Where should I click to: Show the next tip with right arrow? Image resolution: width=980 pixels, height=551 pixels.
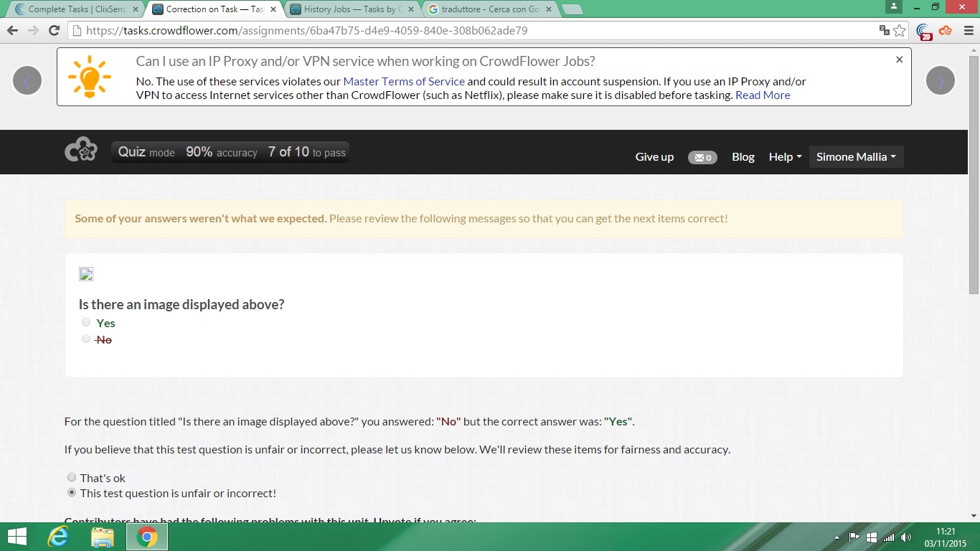pos(941,80)
